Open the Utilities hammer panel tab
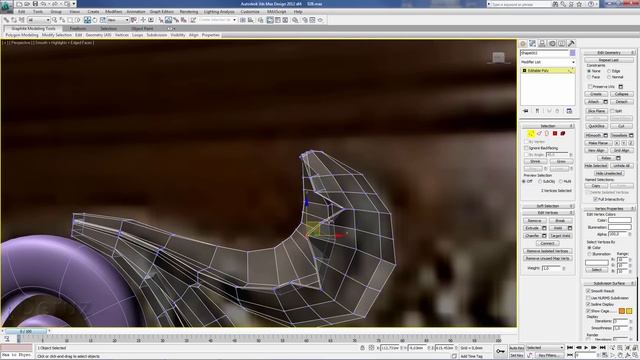Viewport: 640px width, 360px height. [571, 43]
